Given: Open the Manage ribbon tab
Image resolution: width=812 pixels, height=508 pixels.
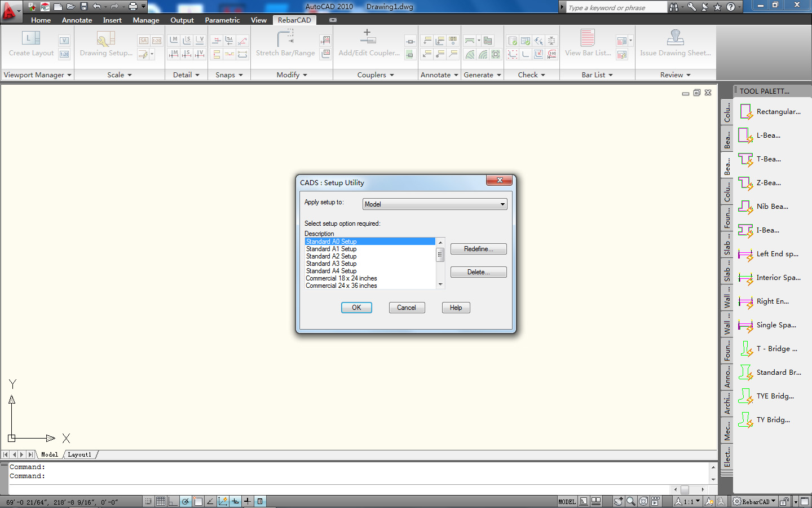Looking at the screenshot, I should tap(146, 20).
